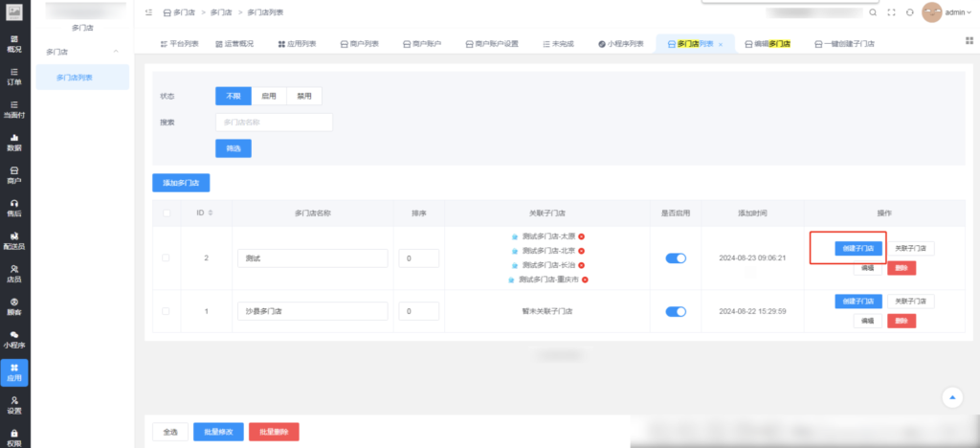980x448 pixels.
Task: Click the 未完成 tab
Action: coord(558,44)
